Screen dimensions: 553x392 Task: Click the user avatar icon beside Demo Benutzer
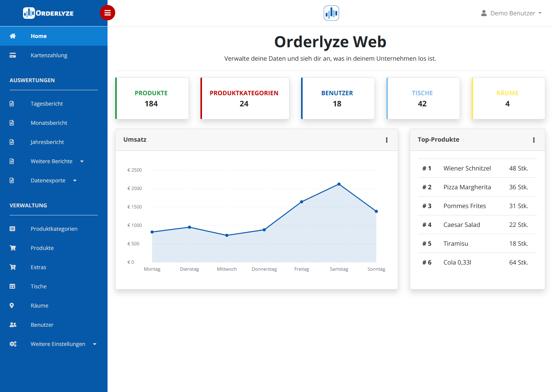point(484,13)
